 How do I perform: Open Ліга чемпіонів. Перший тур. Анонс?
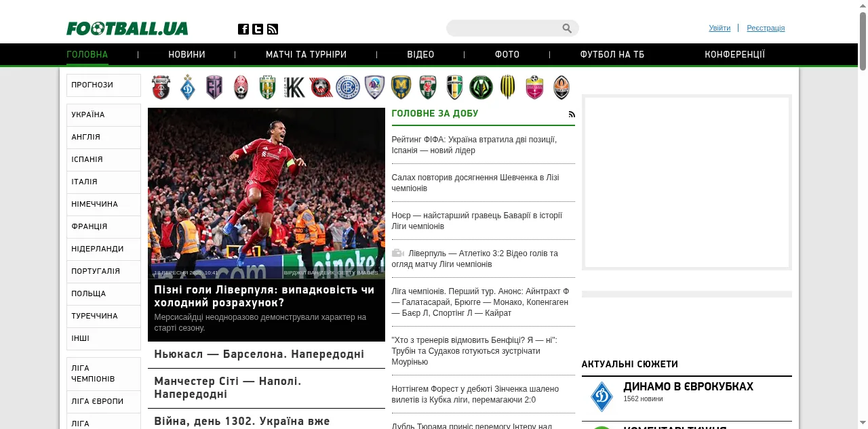pyautogui.click(x=480, y=302)
